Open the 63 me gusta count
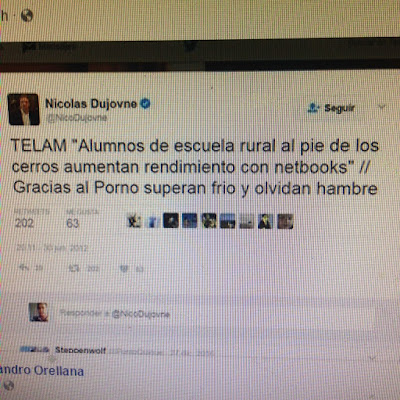 (72, 223)
